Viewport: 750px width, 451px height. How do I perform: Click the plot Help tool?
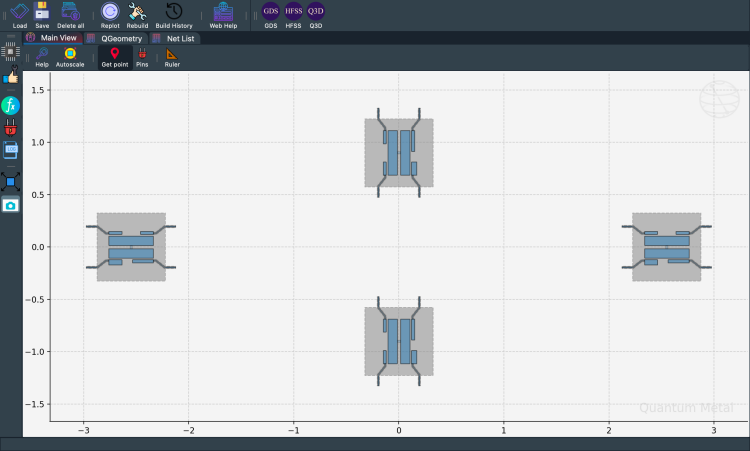coord(42,57)
